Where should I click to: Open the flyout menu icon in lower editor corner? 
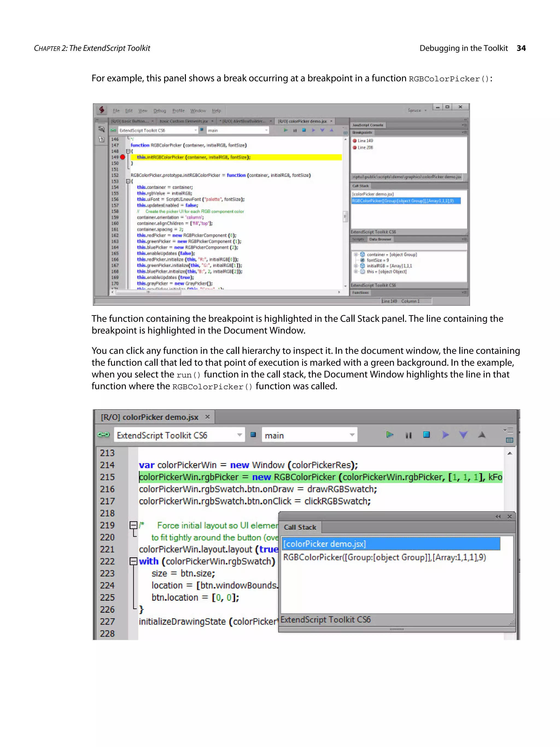click(x=509, y=430)
